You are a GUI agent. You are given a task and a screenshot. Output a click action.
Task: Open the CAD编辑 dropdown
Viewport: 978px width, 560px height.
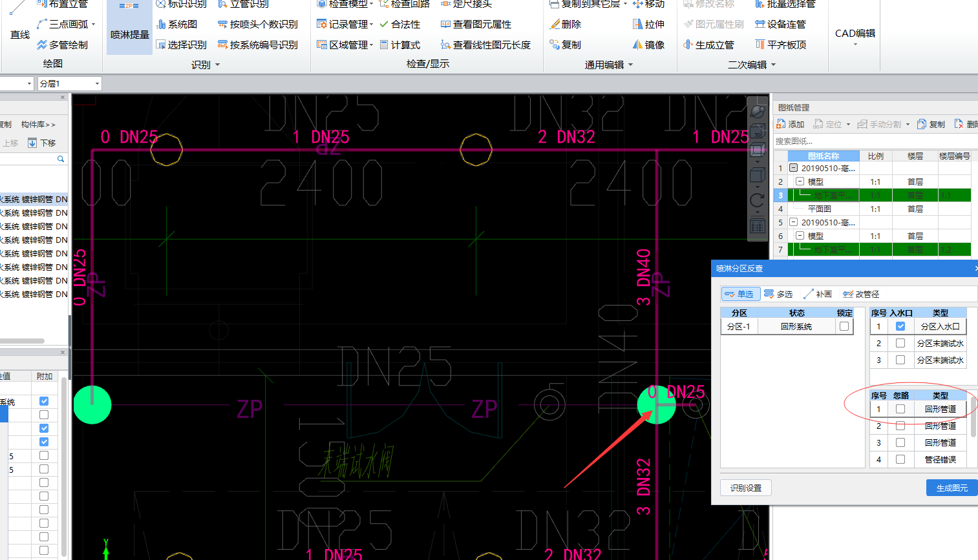coord(855,36)
